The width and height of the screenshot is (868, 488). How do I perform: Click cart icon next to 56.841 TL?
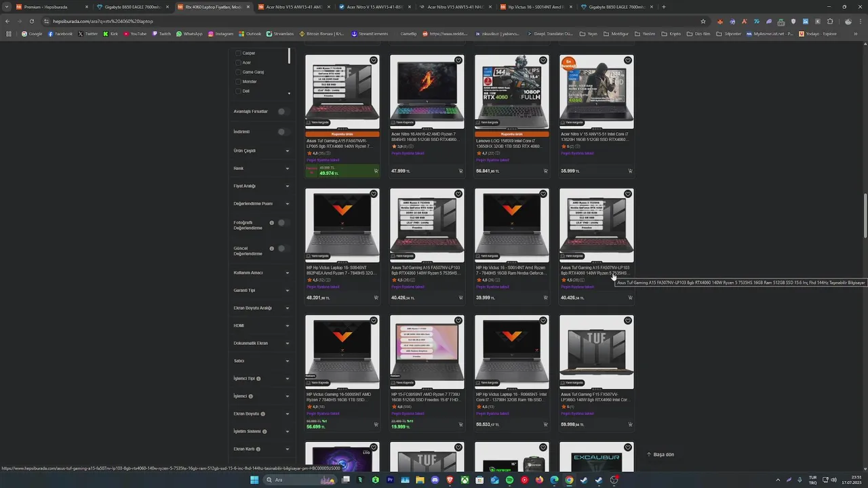545,171
